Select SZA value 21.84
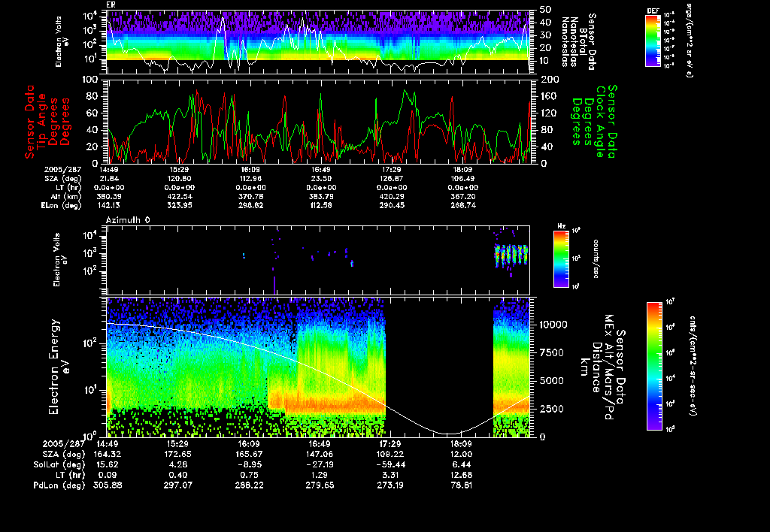770x532 pixels. click(x=109, y=179)
